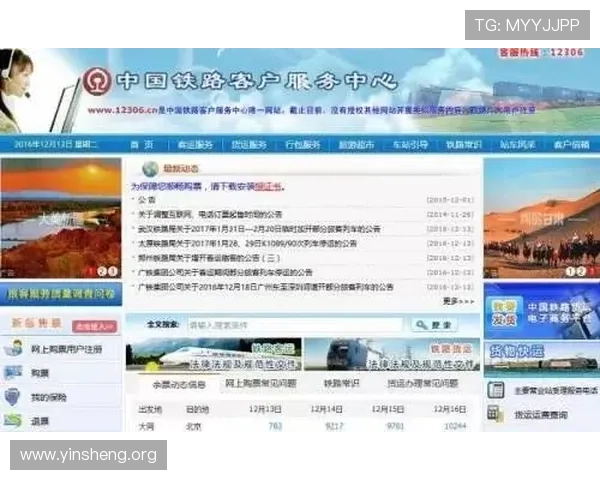600x480 pixels.
Task: Open 行包服务 in the navigation bar
Action: [303, 145]
